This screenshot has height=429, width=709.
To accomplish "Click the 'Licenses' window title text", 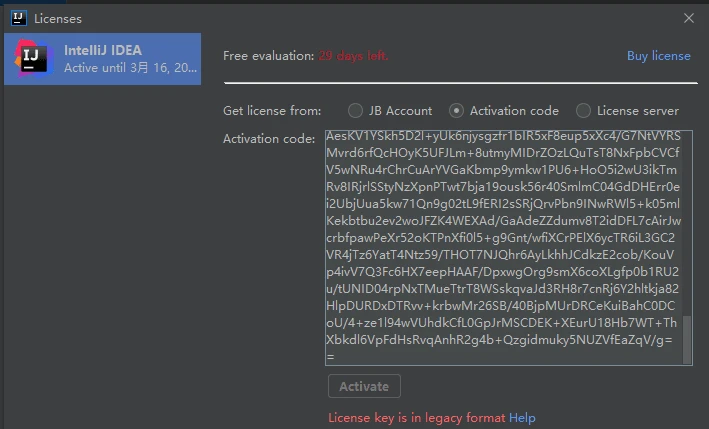I will click(58, 19).
